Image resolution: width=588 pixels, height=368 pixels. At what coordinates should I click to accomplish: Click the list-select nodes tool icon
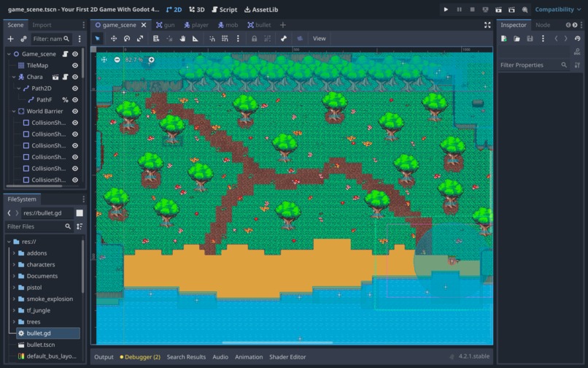point(156,38)
